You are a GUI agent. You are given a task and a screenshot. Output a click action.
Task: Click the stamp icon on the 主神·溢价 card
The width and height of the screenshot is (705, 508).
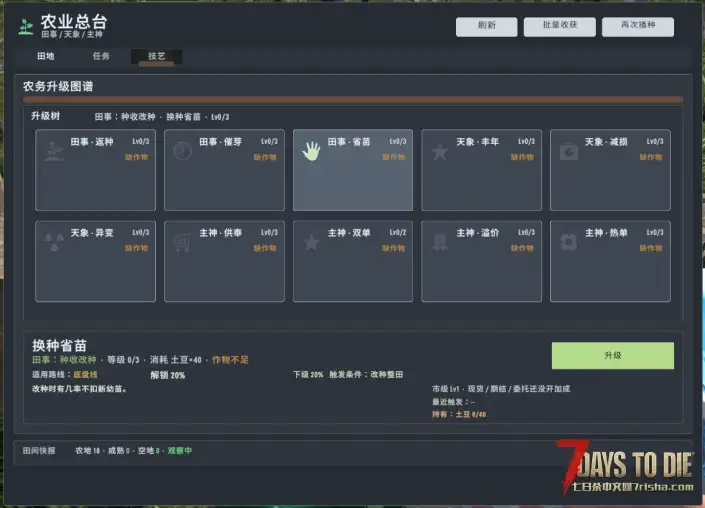[440, 243]
